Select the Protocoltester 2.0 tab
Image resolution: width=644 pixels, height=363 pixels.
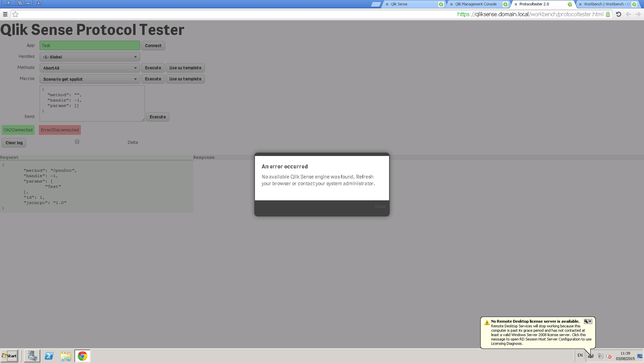[x=542, y=4]
